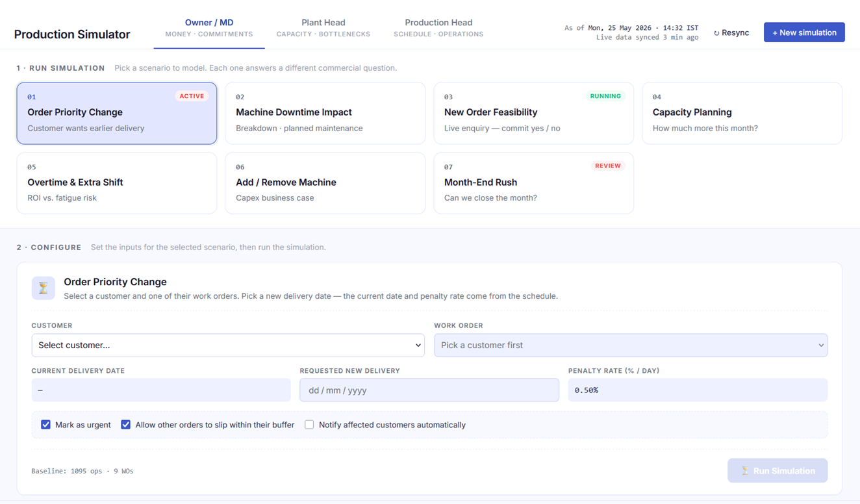Click the 2 · CONFIGURE section heading
Viewport: 860px width, 504px height.
(x=49, y=247)
